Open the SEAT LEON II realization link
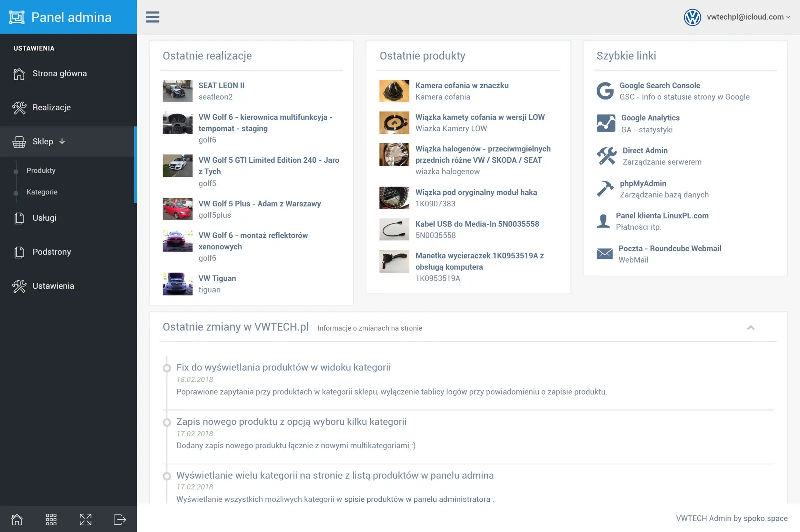 pyautogui.click(x=221, y=86)
